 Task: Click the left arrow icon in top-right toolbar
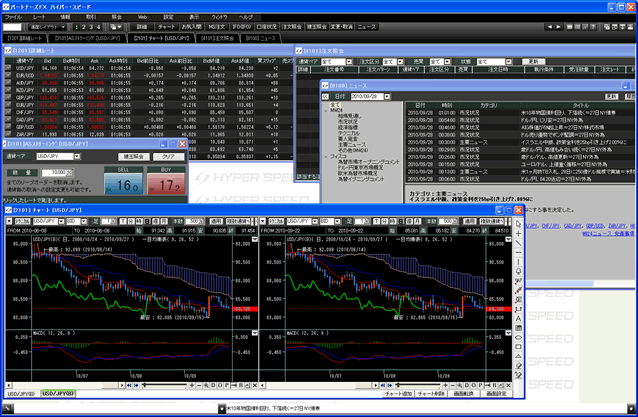click(x=550, y=27)
